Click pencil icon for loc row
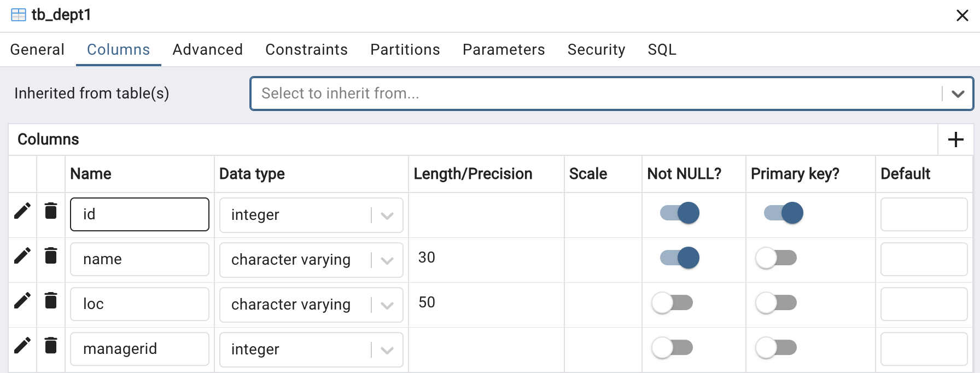Screen dimensions: 980x373 click(x=22, y=300)
